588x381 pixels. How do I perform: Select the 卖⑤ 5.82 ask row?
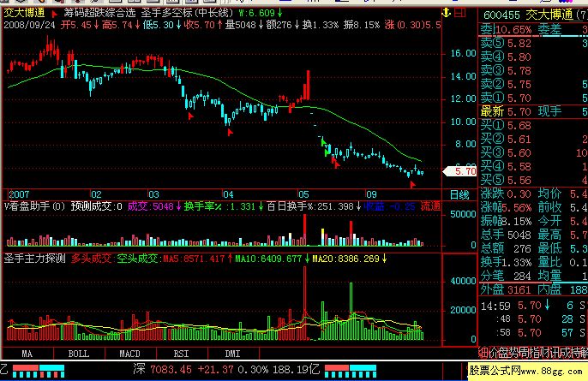[533, 44]
